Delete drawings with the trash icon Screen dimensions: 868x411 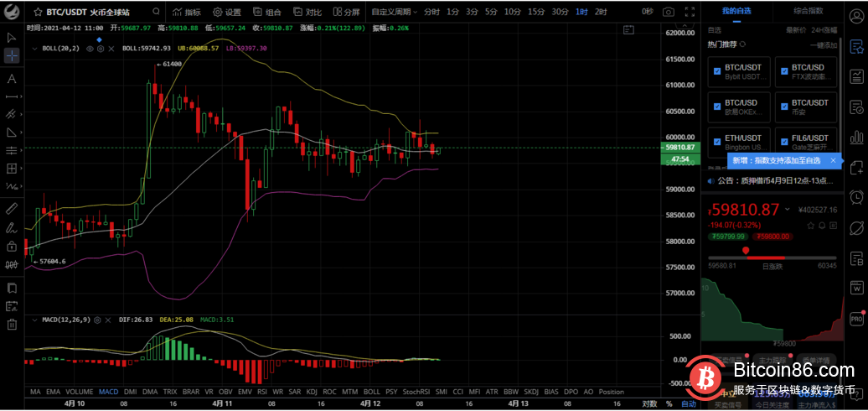[12, 325]
